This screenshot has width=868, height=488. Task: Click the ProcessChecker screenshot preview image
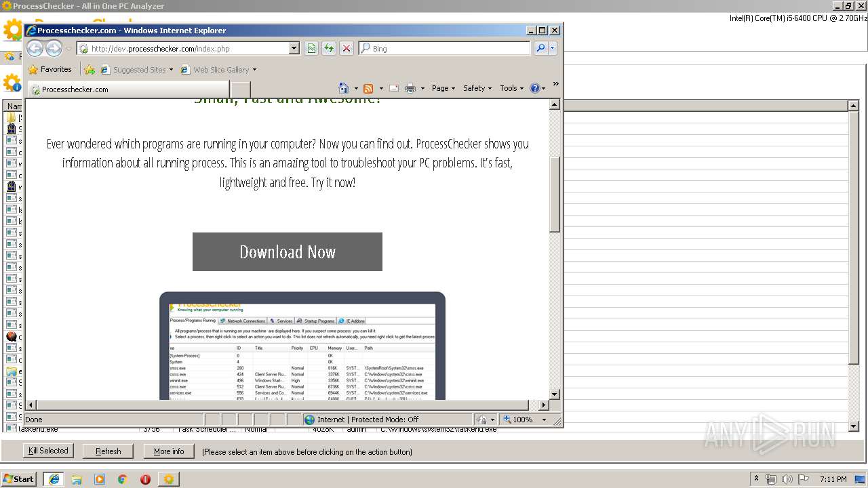point(302,346)
